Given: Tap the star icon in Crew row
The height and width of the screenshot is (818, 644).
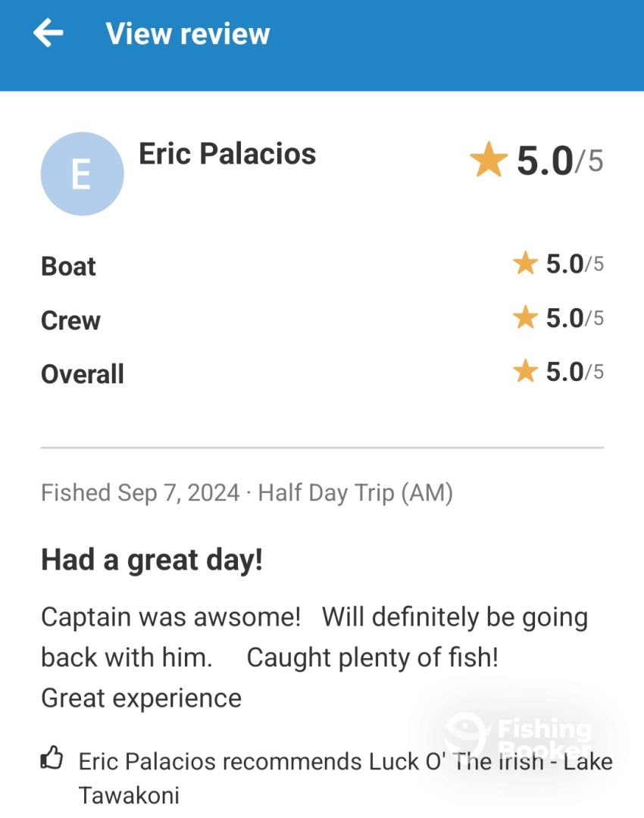Looking at the screenshot, I should click(x=525, y=317).
